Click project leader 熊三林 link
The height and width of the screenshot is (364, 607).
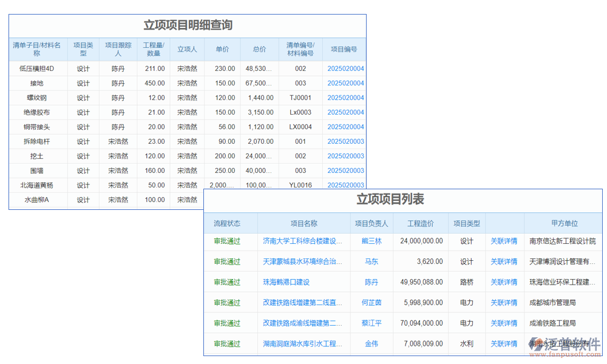pyautogui.click(x=372, y=240)
